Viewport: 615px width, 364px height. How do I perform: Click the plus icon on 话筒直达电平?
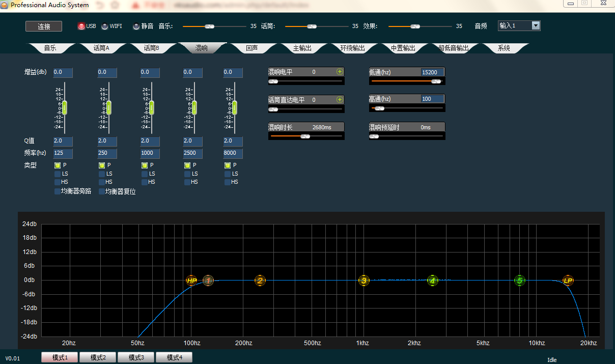(x=340, y=99)
